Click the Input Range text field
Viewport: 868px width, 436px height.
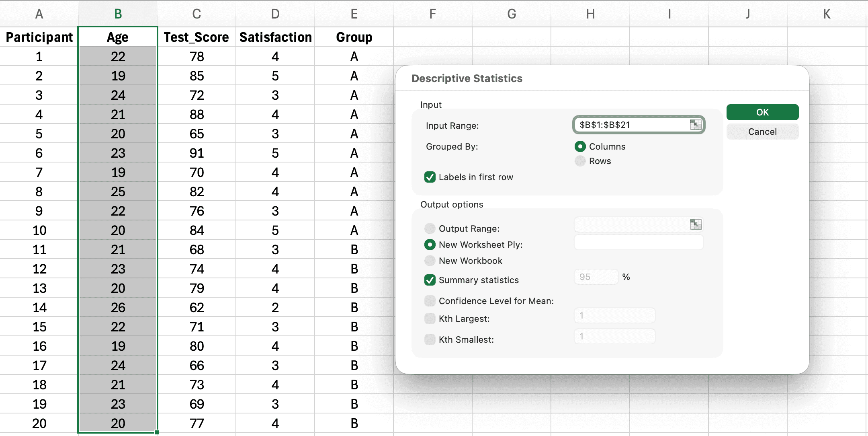click(x=631, y=125)
